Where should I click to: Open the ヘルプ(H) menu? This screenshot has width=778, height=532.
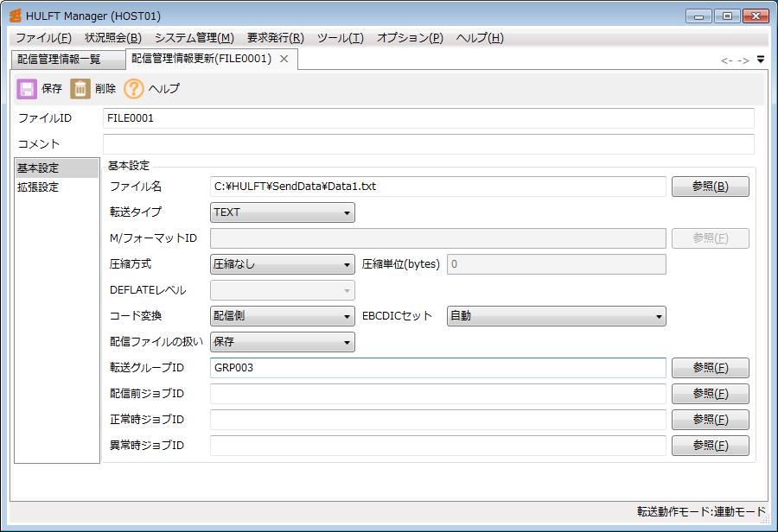(480, 38)
